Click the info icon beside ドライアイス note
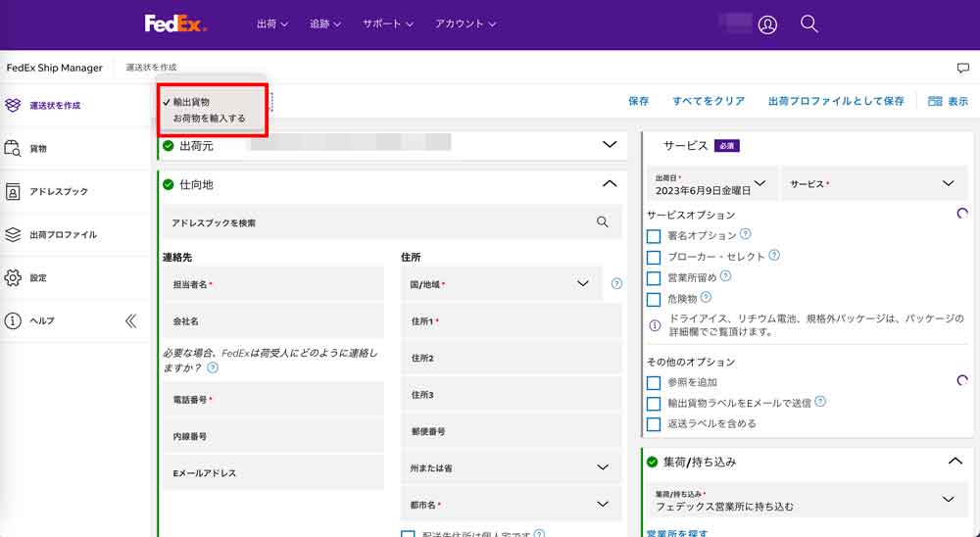Viewport: 980px width, 537px height. coord(655,325)
